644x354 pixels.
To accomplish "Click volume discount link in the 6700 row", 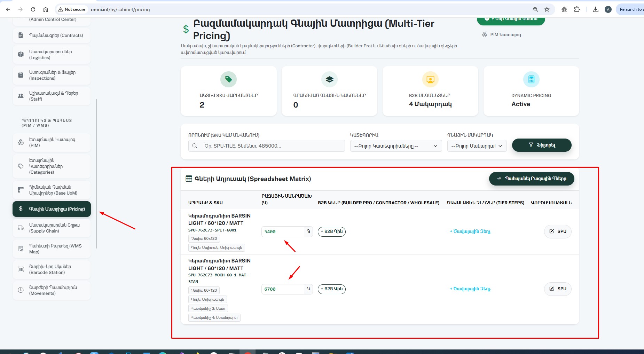I will 470,289.
